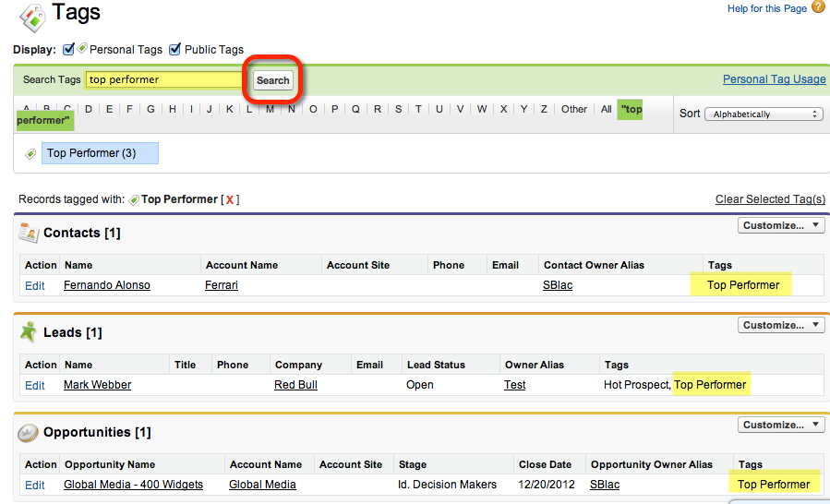Edit the Fernando Alonso contact
This screenshot has width=830, height=504.
[x=35, y=286]
